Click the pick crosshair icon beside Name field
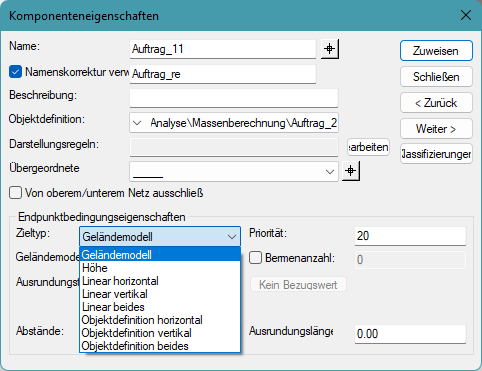This screenshot has width=482, height=371. point(330,49)
